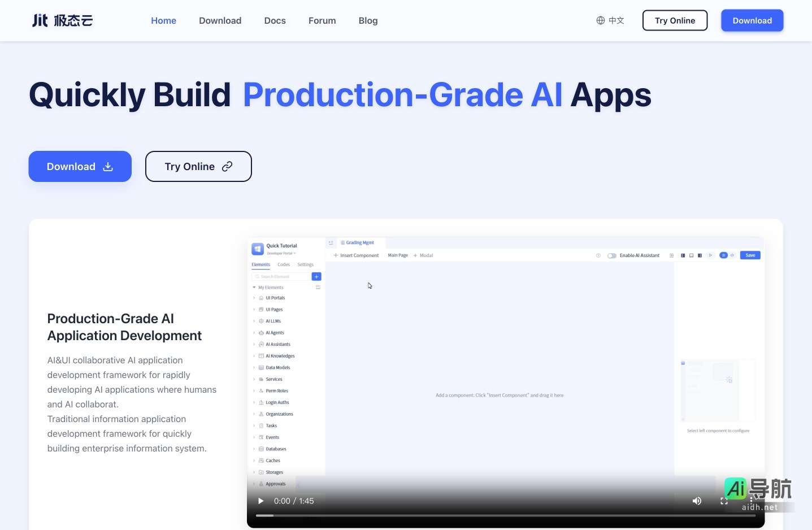
Task: Click the Jit logo in header
Action: coord(62,21)
